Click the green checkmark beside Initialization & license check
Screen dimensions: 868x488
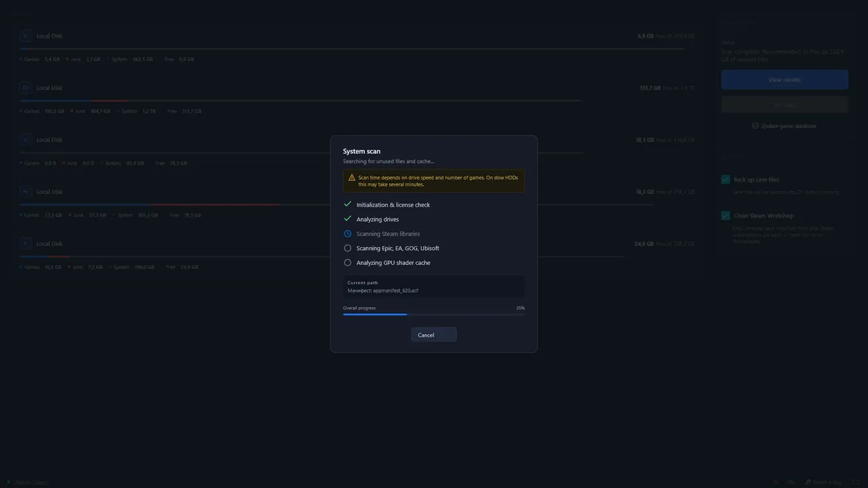point(347,204)
